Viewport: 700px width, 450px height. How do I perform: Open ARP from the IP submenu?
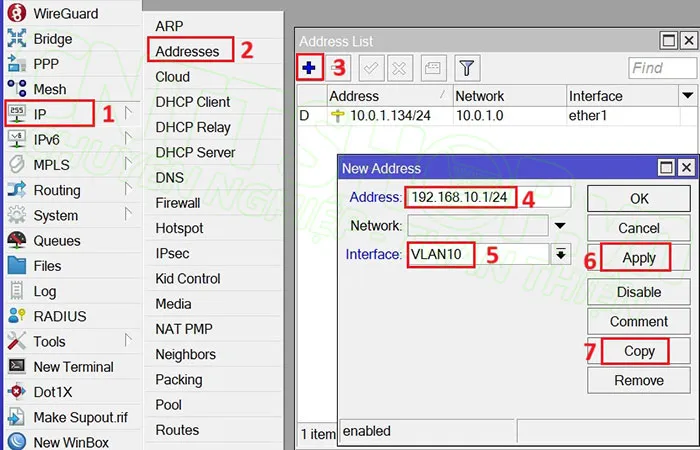click(x=169, y=26)
